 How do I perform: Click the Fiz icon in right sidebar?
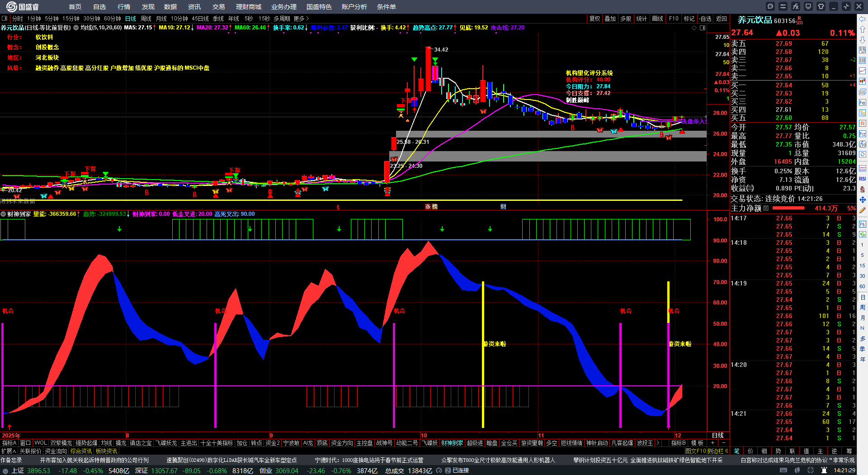click(863, 134)
